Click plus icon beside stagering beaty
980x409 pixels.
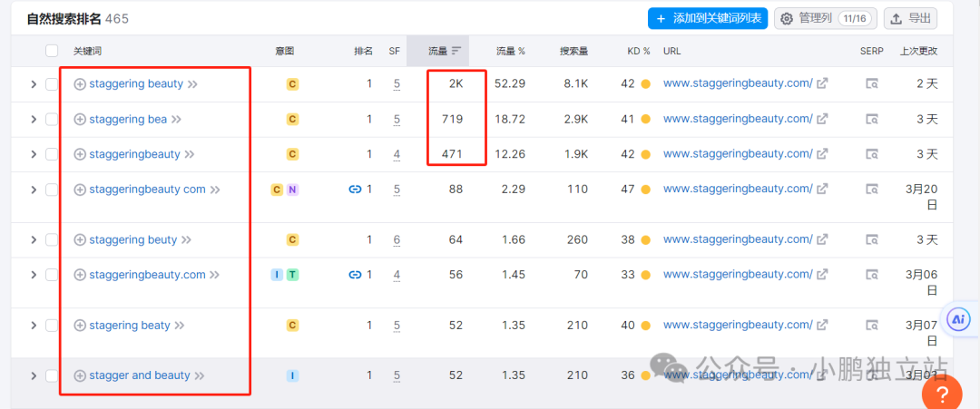point(79,325)
